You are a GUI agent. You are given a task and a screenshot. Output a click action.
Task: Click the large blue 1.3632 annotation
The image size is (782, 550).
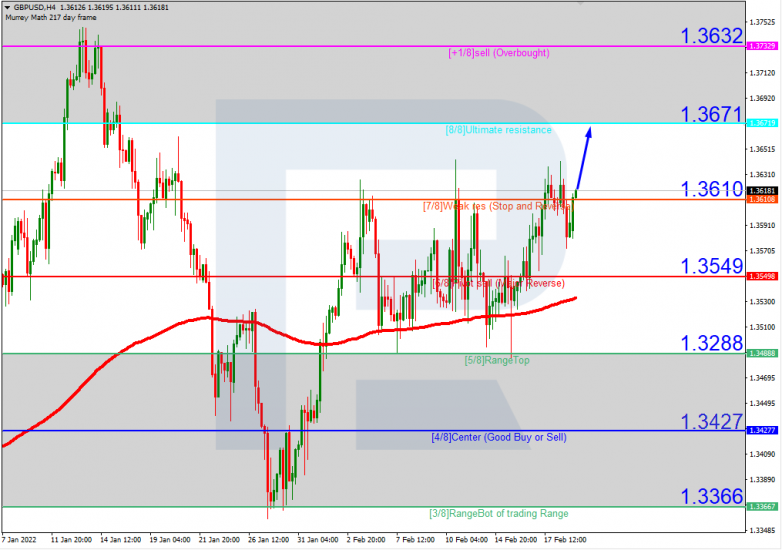(711, 36)
